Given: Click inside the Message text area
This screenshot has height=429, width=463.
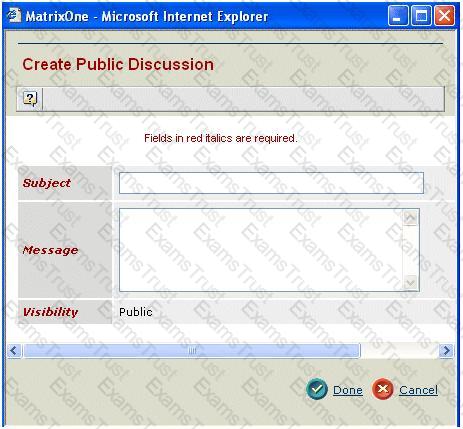Looking at the screenshot, I should 261,250.
